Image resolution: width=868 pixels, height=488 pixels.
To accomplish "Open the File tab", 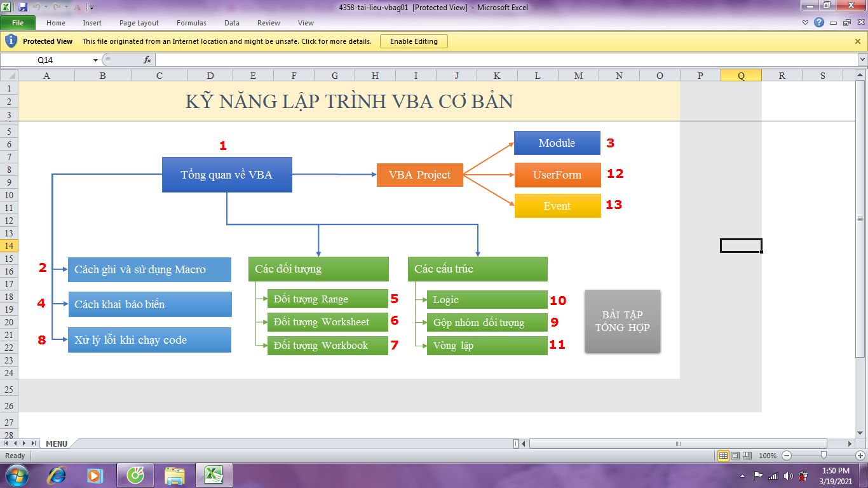I will coord(18,23).
